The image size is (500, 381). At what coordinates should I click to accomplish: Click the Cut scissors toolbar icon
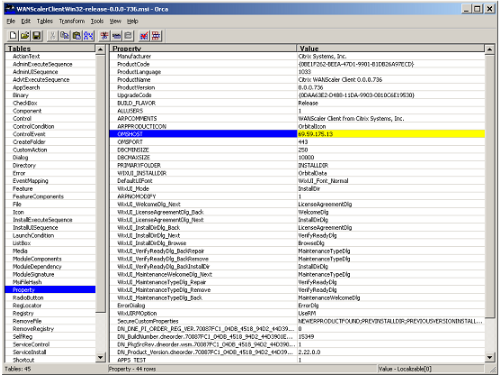tap(52, 36)
